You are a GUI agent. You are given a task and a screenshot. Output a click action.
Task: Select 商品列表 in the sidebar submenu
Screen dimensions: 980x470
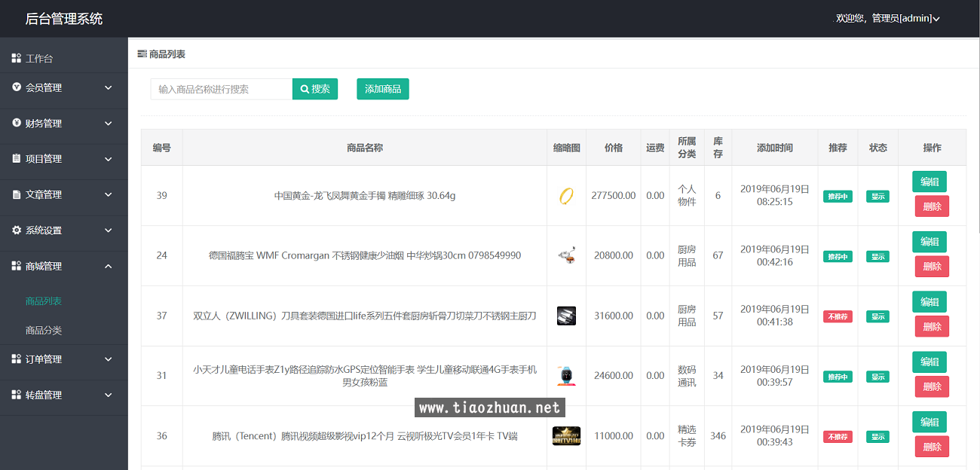[44, 301]
